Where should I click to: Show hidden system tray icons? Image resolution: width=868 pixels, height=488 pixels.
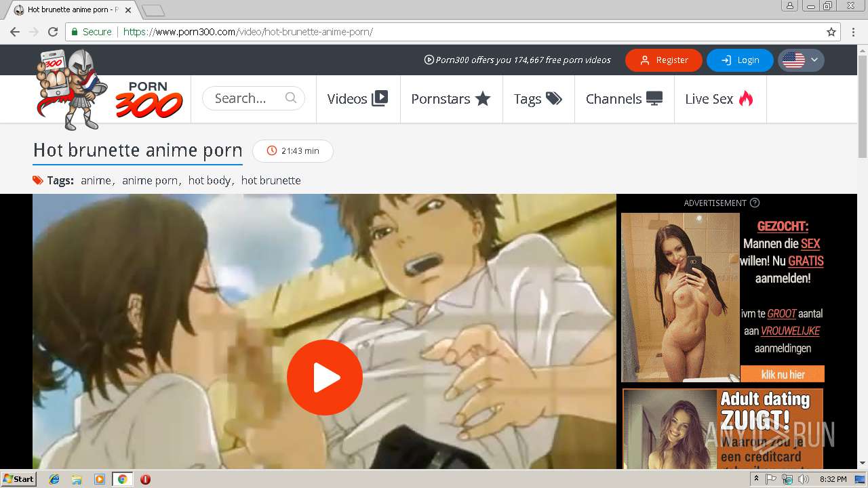(x=757, y=479)
